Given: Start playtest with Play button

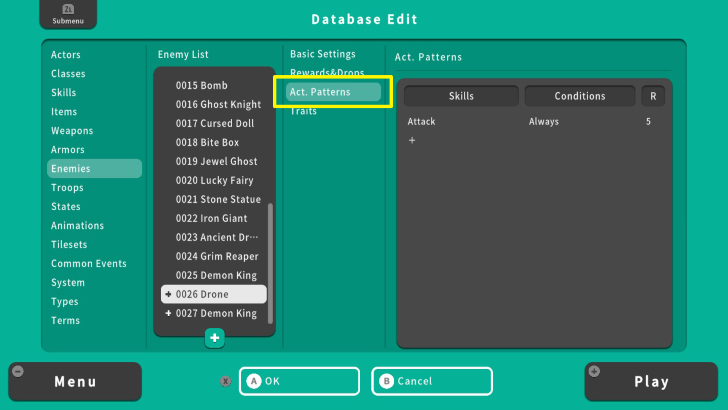Looking at the screenshot, I should [x=651, y=382].
